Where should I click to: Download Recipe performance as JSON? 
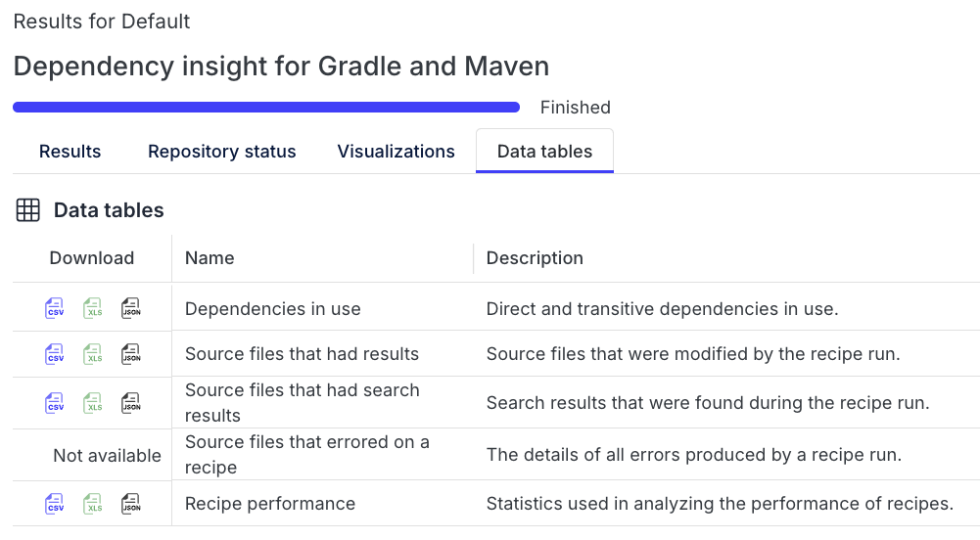[130, 504]
